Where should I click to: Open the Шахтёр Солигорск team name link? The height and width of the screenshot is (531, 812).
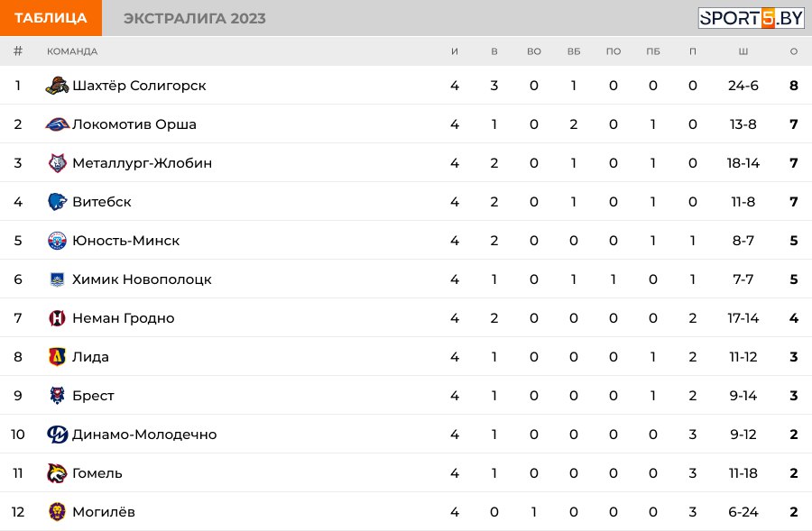click(139, 86)
